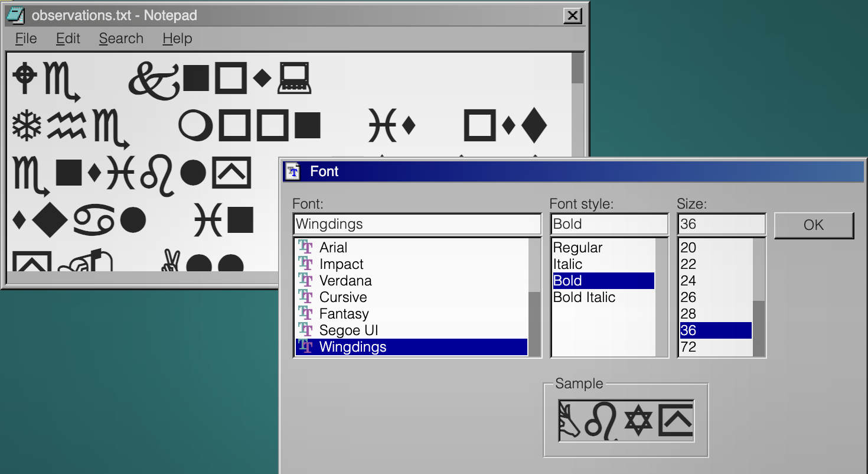The width and height of the screenshot is (868, 474).
Task: Choose Bold font style
Action: tap(603, 280)
